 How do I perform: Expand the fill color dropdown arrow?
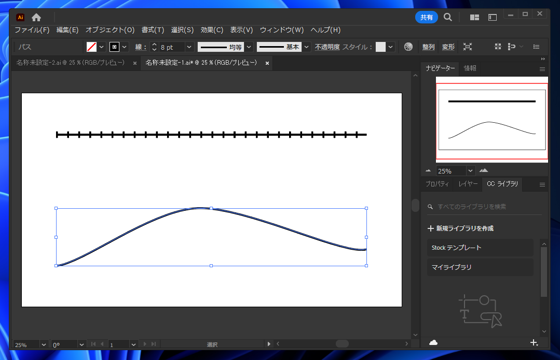101,47
